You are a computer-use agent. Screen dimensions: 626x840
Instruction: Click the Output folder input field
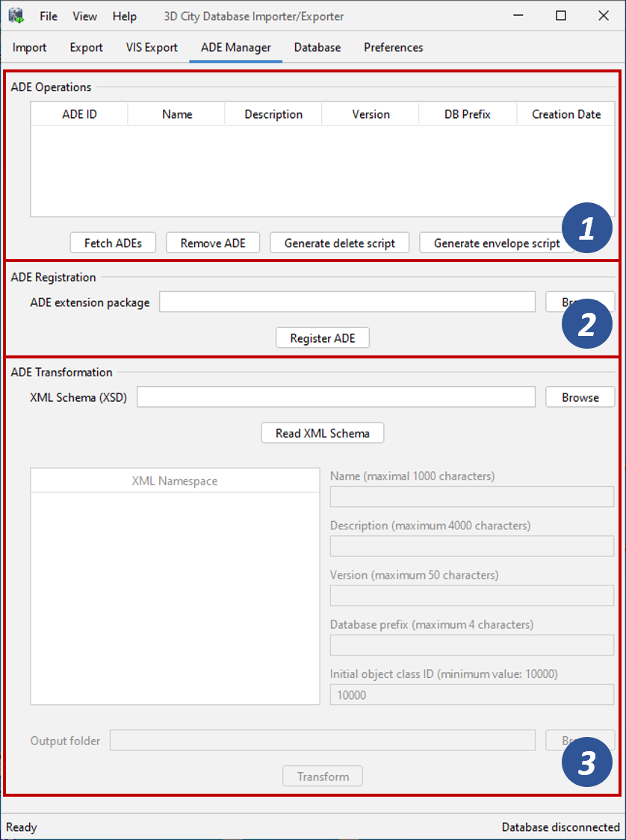(323, 741)
